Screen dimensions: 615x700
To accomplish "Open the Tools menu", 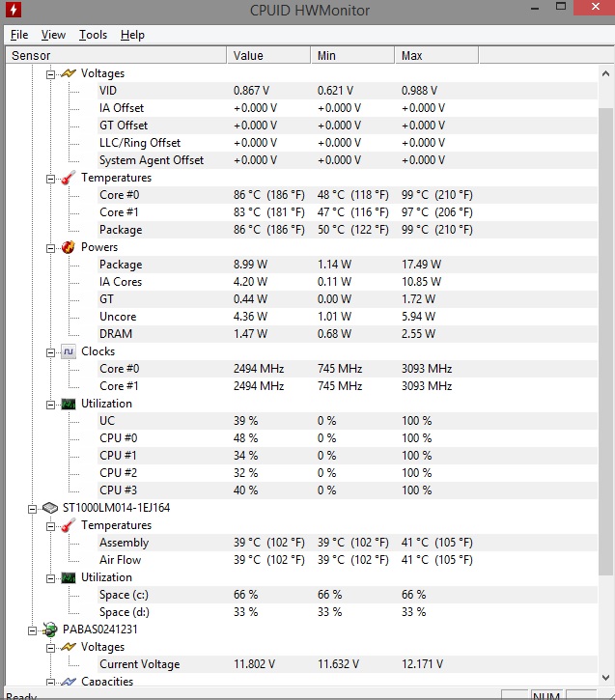I will pyautogui.click(x=93, y=35).
